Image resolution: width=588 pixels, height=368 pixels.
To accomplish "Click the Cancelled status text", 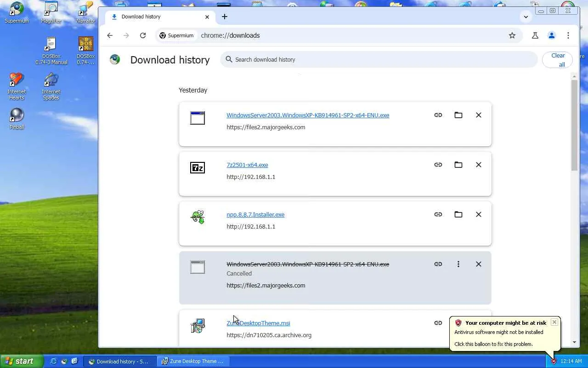I will tap(239, 274).
